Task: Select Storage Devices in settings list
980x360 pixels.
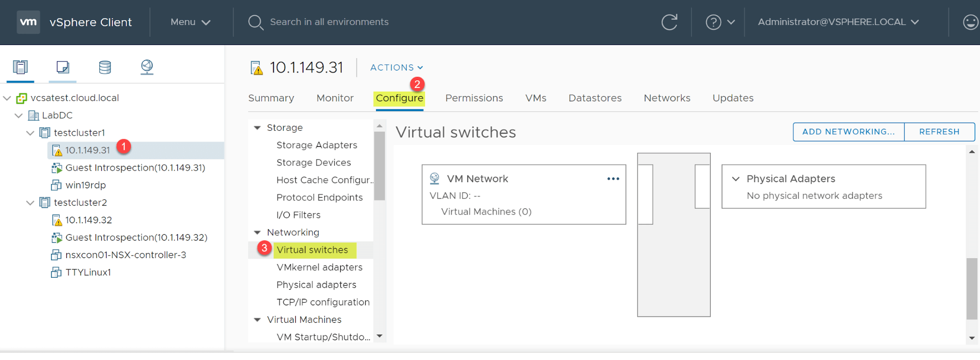Action: [314, 163]
